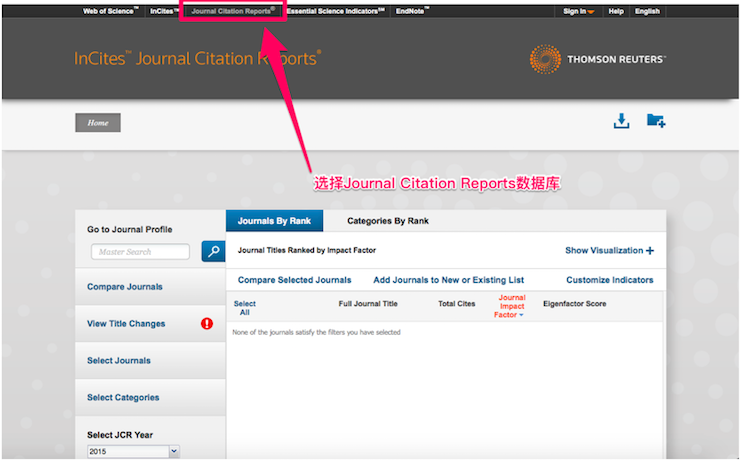The image size is (740, 460).
Task: Open the Help menu item
Action: click(x=616, y=11)
